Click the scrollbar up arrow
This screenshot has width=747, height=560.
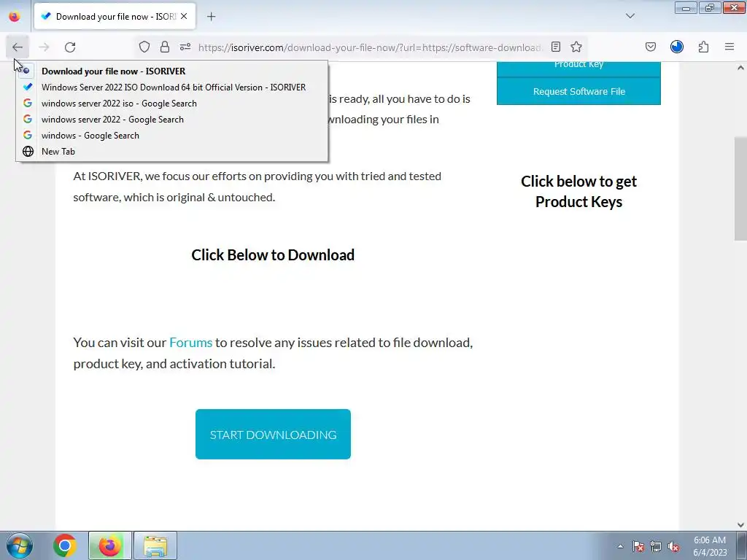click(x=740, y=68)
